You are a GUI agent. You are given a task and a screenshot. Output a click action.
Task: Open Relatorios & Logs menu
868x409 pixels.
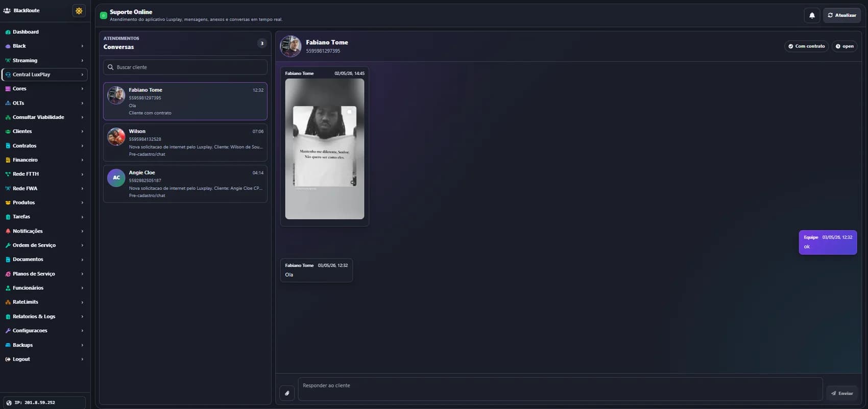click(x=45, y=317)
